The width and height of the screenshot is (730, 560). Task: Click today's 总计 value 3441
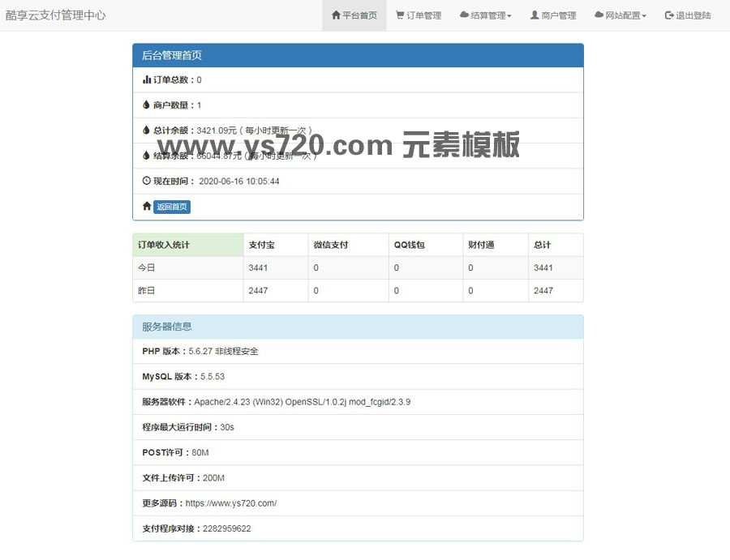click(x=543, y=267)
